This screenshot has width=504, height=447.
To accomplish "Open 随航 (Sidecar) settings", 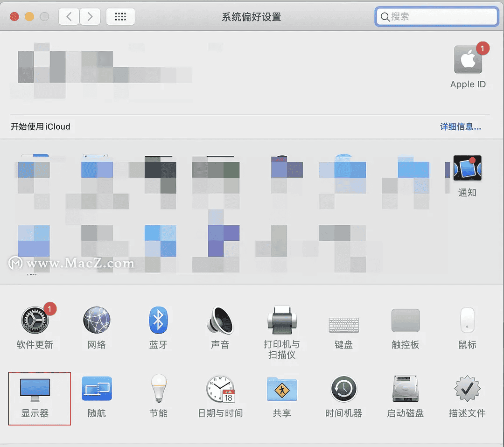I will click(x=97, y=389).
